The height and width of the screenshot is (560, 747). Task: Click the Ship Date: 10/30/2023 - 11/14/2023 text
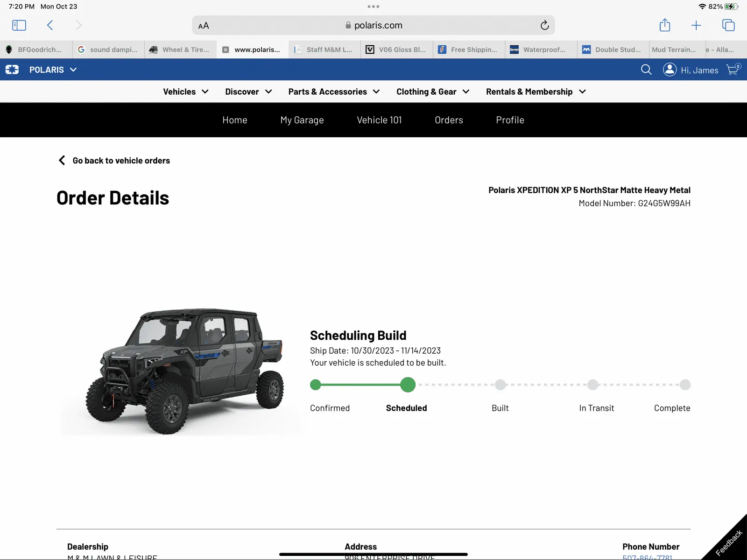375,350
